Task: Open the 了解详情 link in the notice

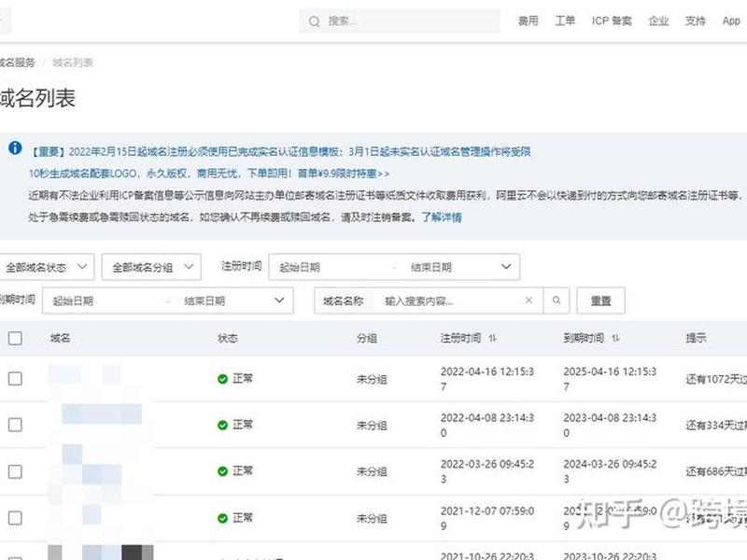Action: [442, 217]
